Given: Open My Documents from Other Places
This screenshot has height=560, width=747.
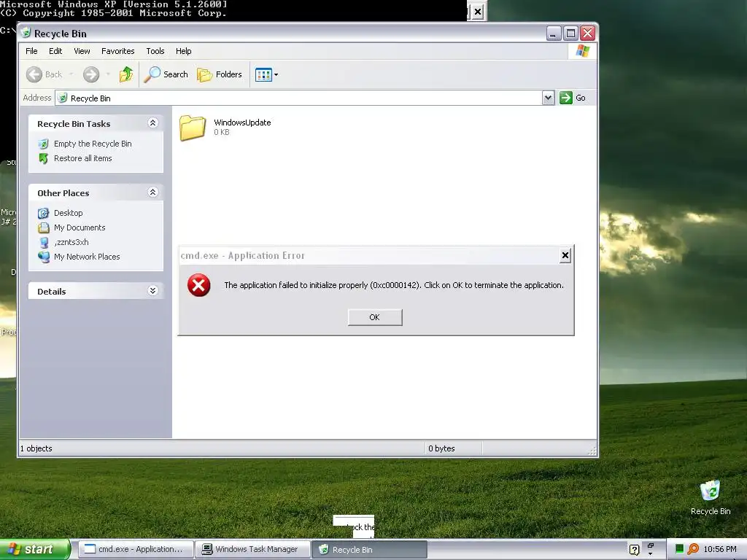Looking at the screenshot, I should pos(80,227).
